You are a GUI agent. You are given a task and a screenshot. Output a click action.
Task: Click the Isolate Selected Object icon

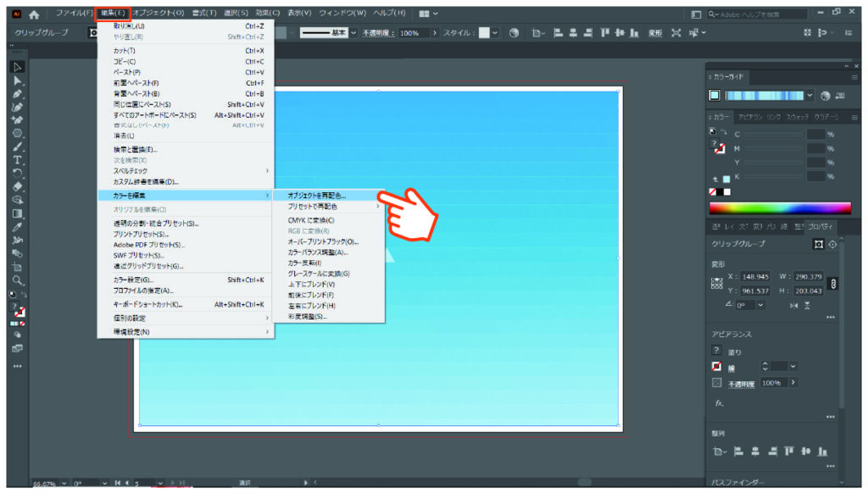(676, 33)
